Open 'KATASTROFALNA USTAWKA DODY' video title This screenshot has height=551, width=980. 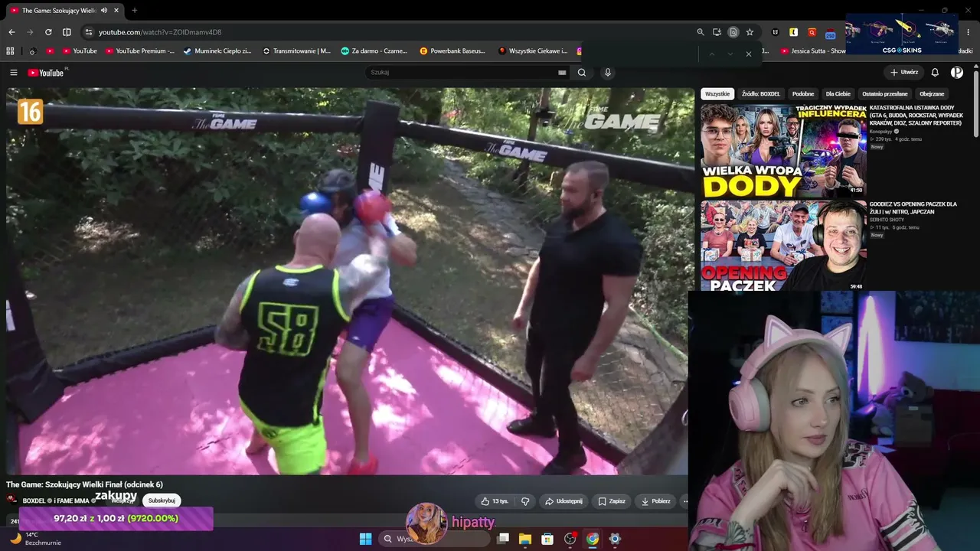916,116
